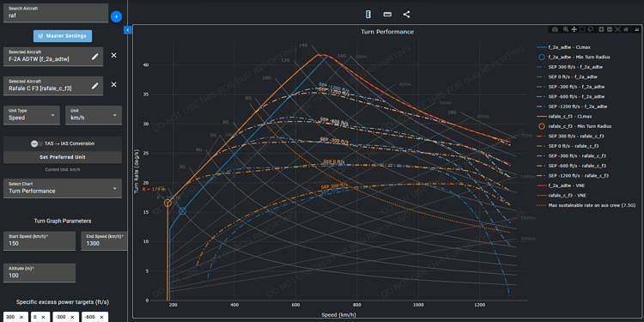The height and width of the screenshot is (322, 644).
Task: Click the Set Preferred Unit button
Action: (63, 157)
